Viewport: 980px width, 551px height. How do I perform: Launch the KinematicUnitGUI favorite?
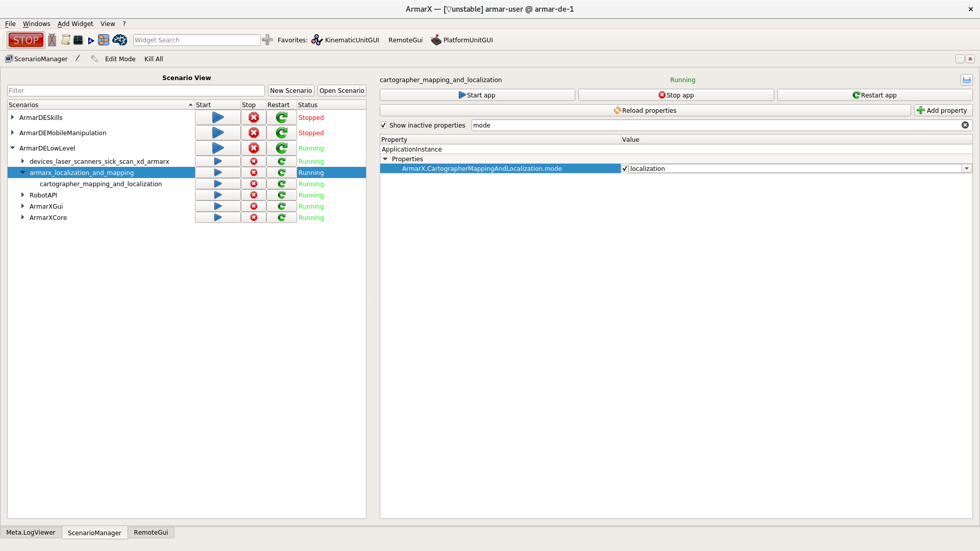(346, 40)
